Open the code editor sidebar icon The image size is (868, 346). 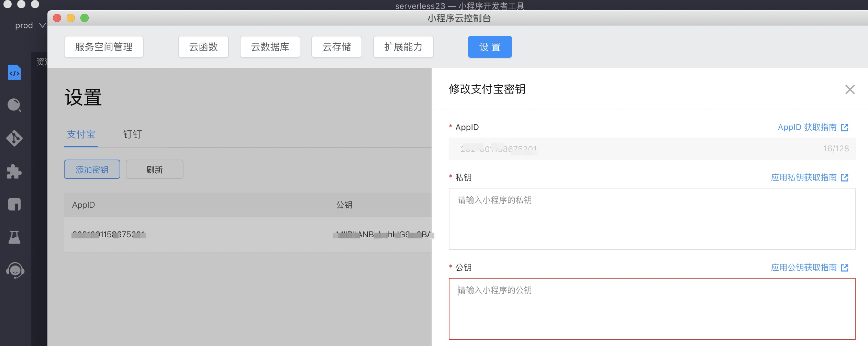14,72
